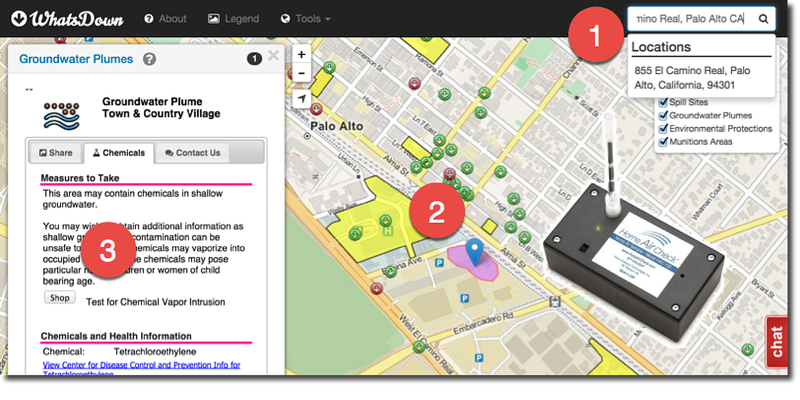Select 855 El Camino Real location suggestion
Viewport: 800px width, 400px height.
tap(698, 77)
